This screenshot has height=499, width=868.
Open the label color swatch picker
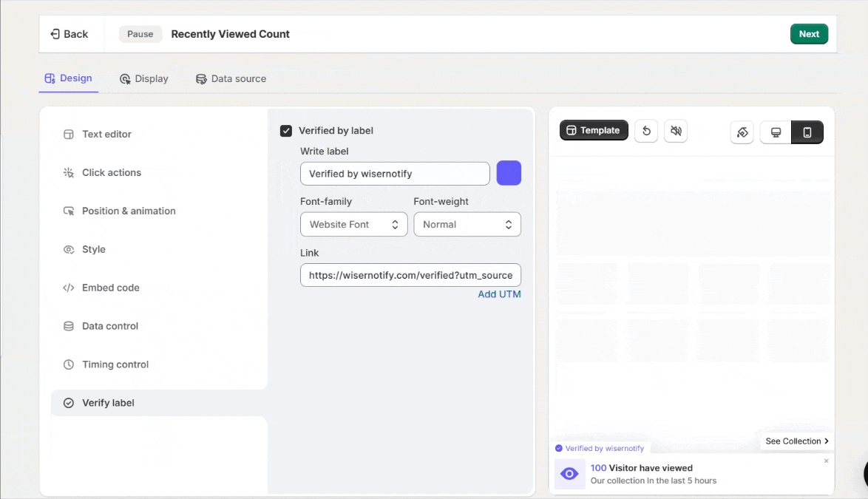509,173
